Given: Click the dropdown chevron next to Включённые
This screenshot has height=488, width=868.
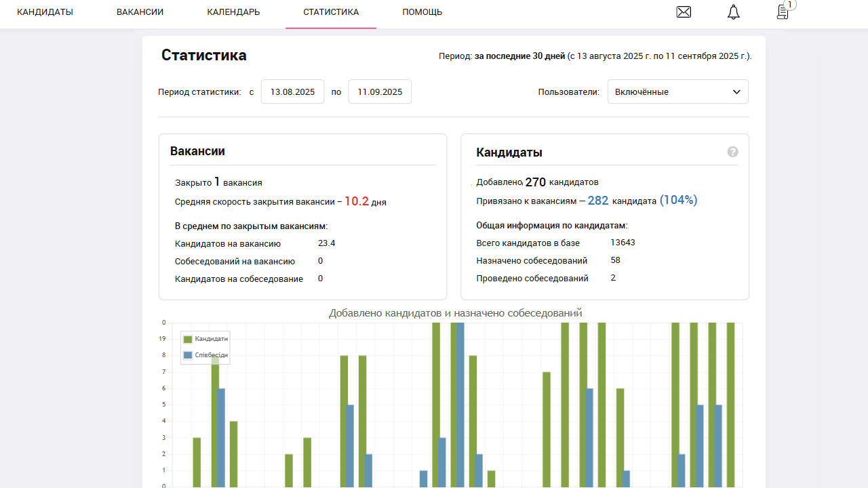Looking at the screenshot, I should [x=736, y=92].
